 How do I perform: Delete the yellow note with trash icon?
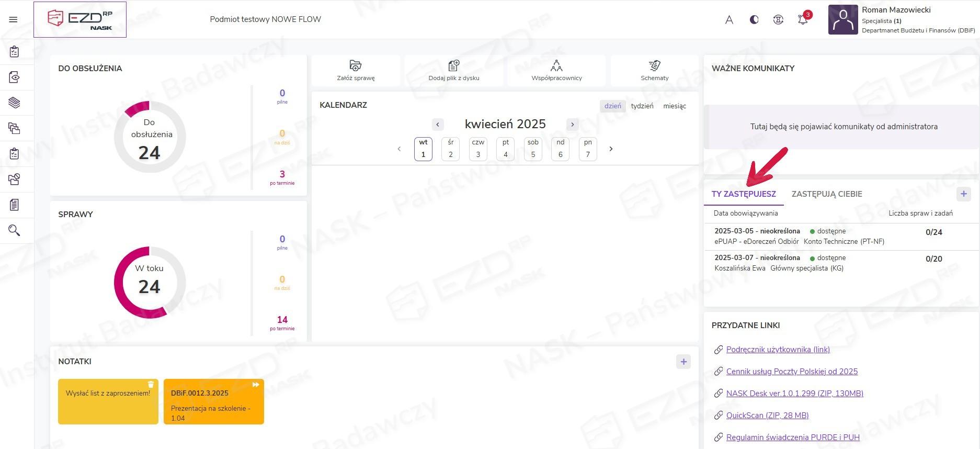151,385
